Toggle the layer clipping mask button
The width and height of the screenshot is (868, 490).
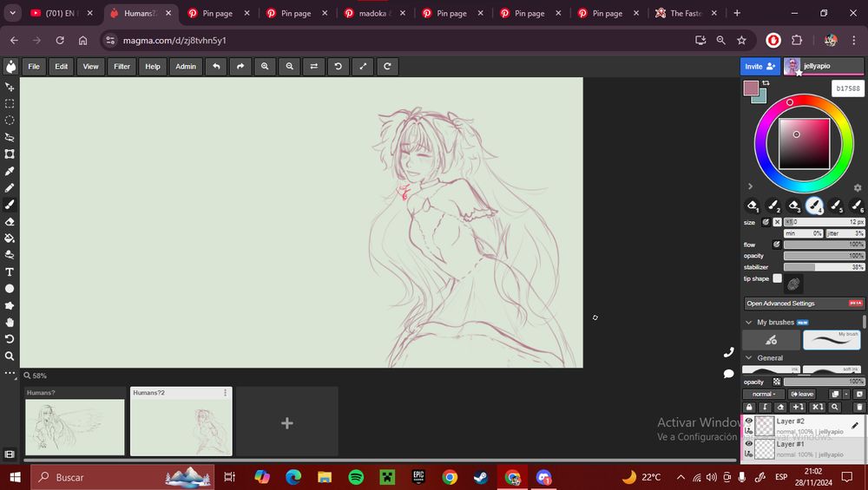[765, 407]
